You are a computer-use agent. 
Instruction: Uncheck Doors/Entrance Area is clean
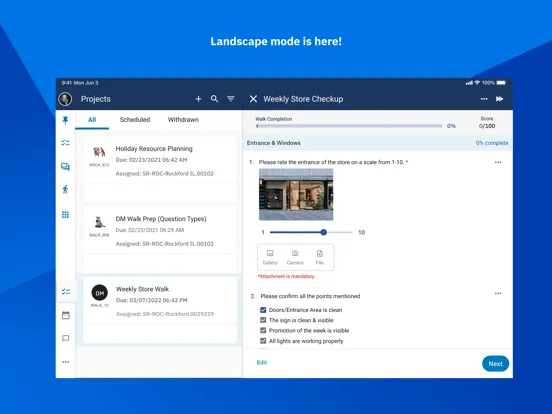pos(263,310)
